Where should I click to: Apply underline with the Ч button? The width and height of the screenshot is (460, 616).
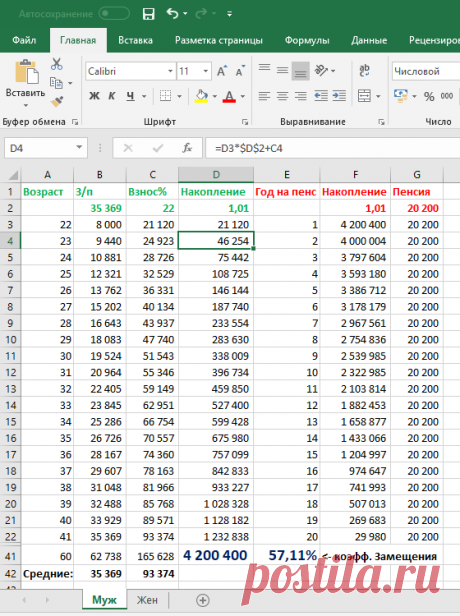pos(130,96)
